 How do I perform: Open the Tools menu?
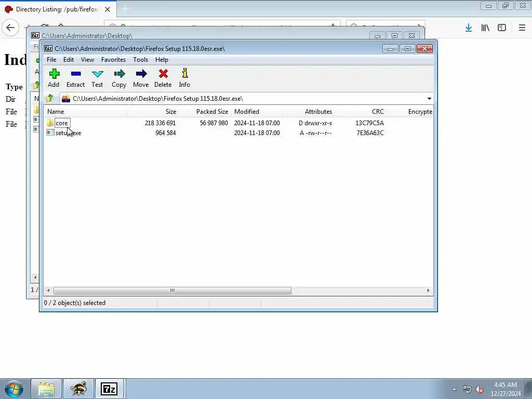click(x=140, y=60)
